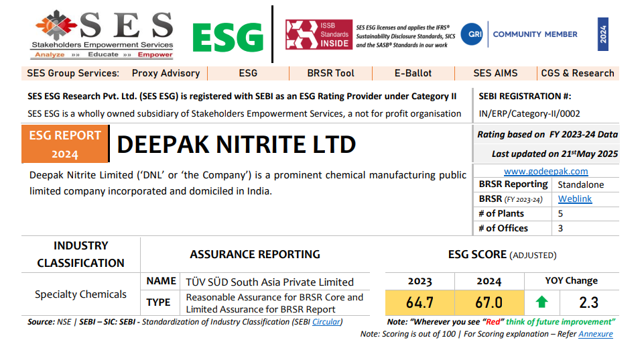Open the SES AIMS service tab
Image resolution: width=644 pixels, height=342 pixels.
pos(495,73)
